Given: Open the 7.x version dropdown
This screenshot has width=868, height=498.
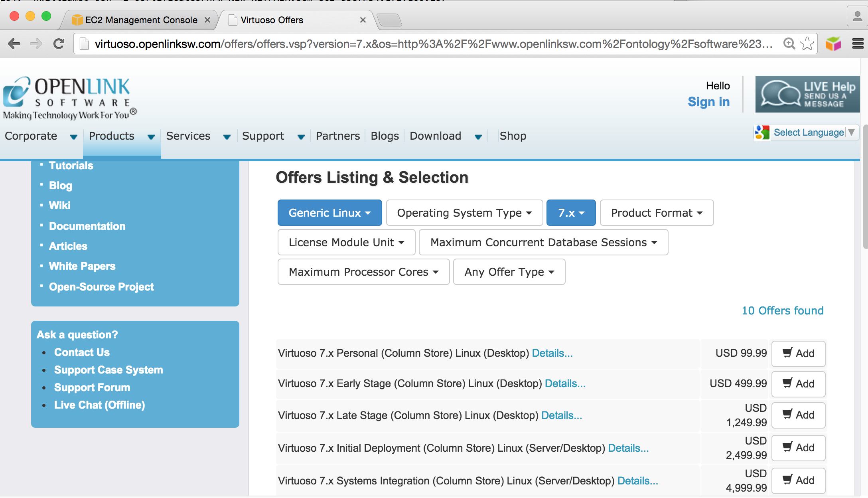Looking at the screenshot, I should [x=571, y=213].
